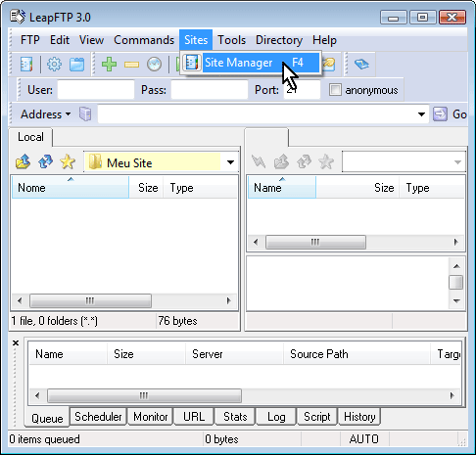Expand the address history dropdown arrow
The height and width of the screenshot is (455, 476).
coord(421,114)
